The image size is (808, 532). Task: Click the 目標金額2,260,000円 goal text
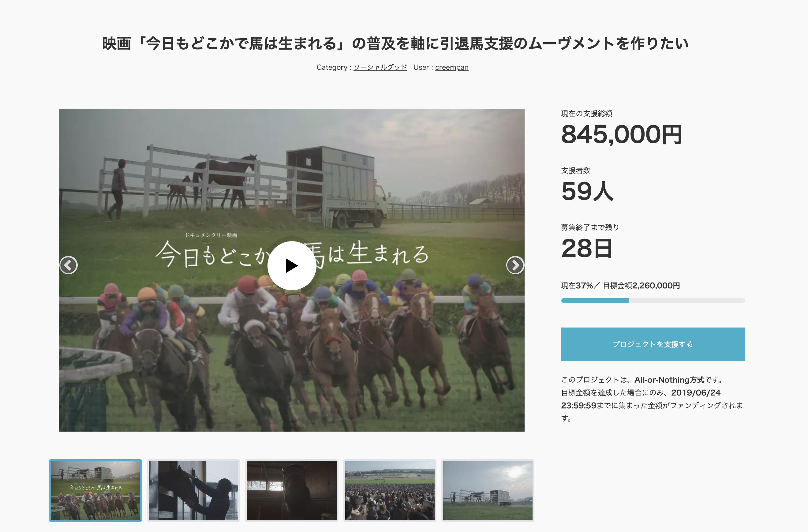[641, 286]
